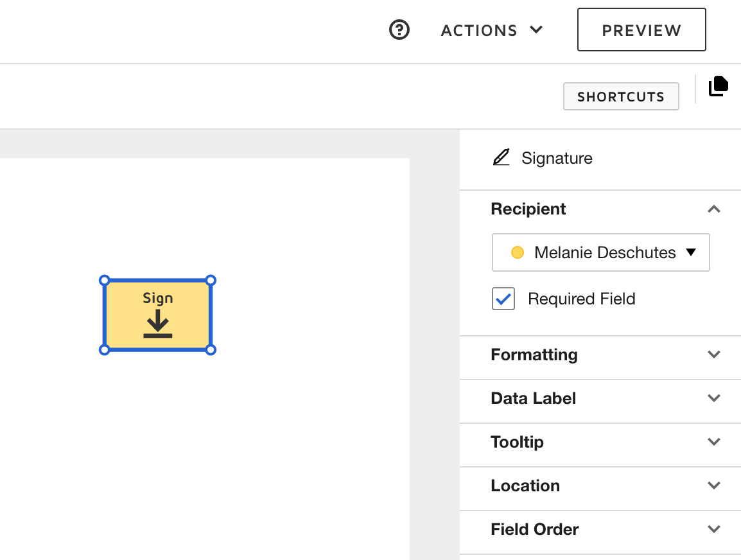This screenshot has width=741, height=560.
Task: Click top-right resize handle of Sign field
Action: (x=211, y=281)
